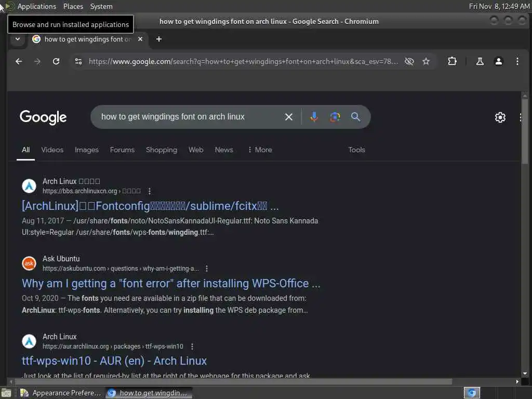Click scroll right arrow at bottom

(x=517, y=382)
